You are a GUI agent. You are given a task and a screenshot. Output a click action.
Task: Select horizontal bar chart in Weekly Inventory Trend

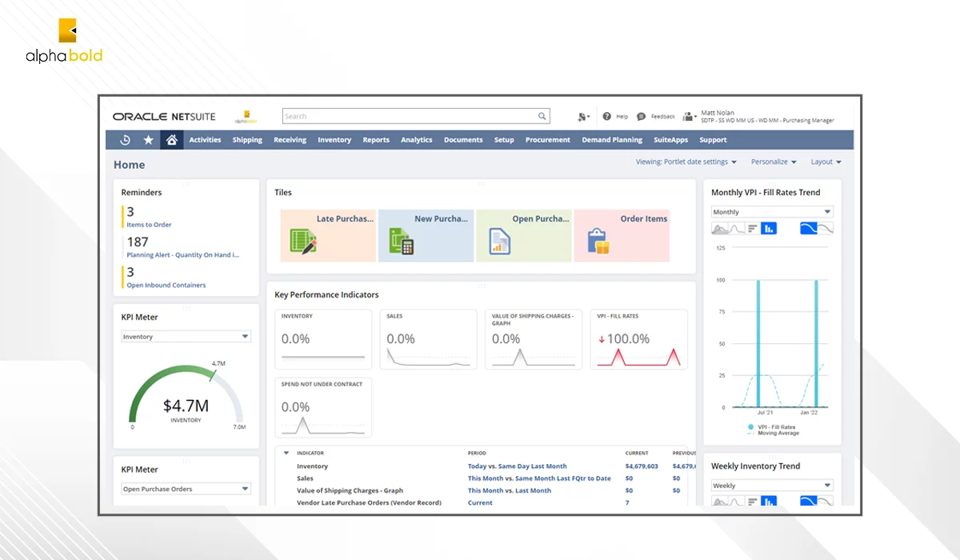(752, 502)
